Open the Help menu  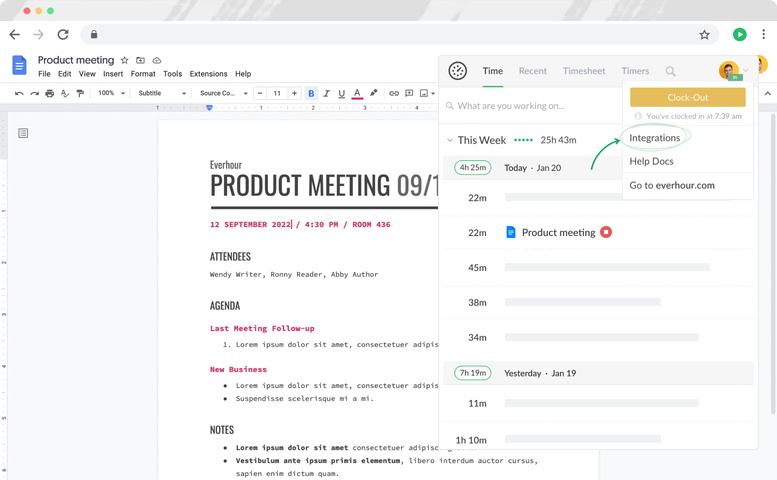coord(243,74)
